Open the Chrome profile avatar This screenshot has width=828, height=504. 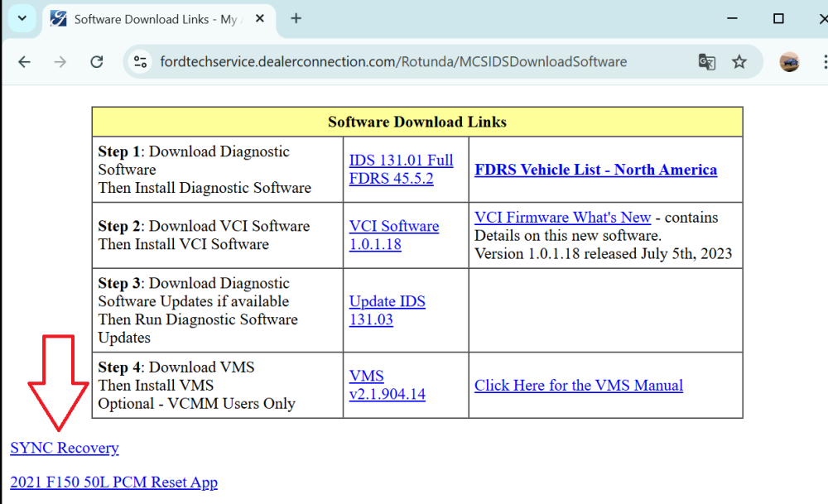pos(789,62)
